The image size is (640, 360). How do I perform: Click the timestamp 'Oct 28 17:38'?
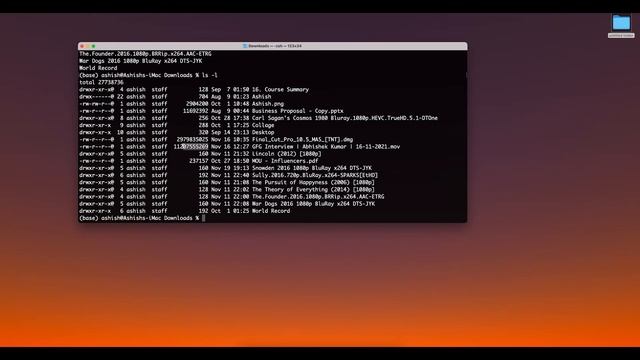coord(230,118)
